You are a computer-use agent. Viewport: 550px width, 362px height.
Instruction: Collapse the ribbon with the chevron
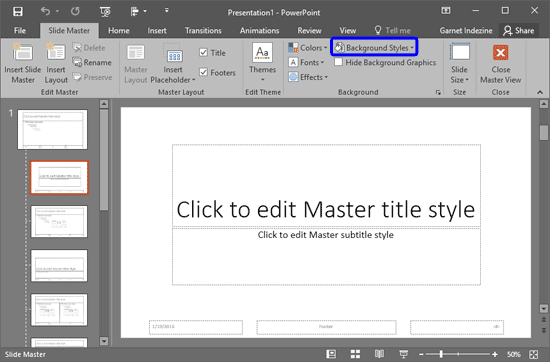coord(540,92)
